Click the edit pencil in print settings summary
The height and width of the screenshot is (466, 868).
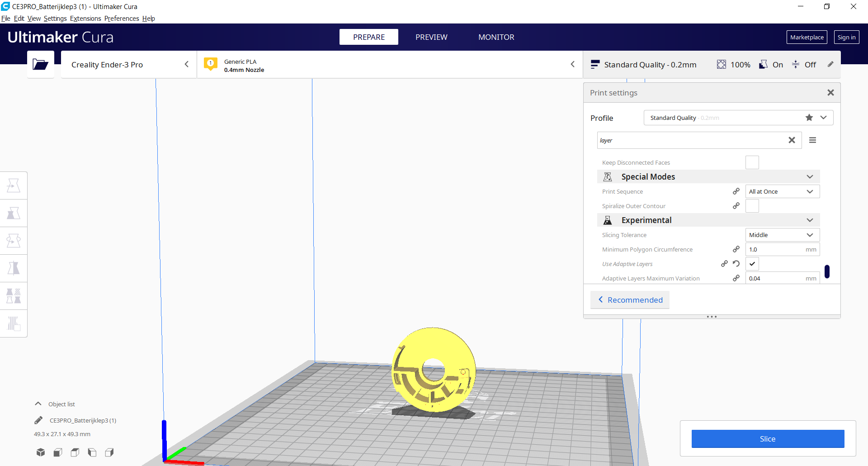click(x=830, y=64)
